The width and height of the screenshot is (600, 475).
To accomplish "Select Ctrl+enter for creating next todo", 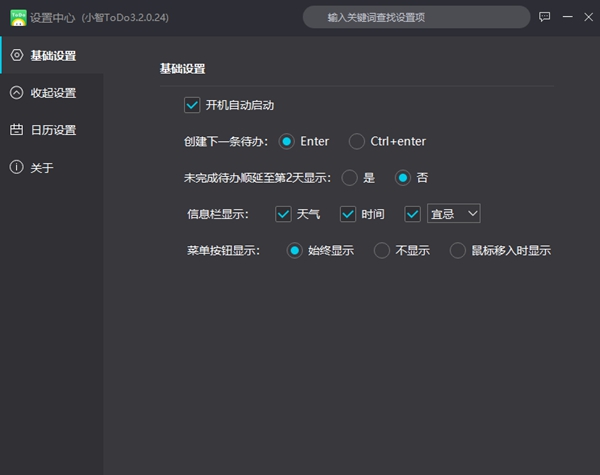I will coord(357,141).
